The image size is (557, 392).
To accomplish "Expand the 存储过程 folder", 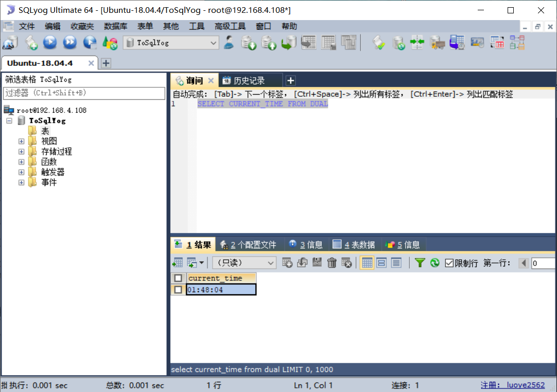I will pos(21,152).
